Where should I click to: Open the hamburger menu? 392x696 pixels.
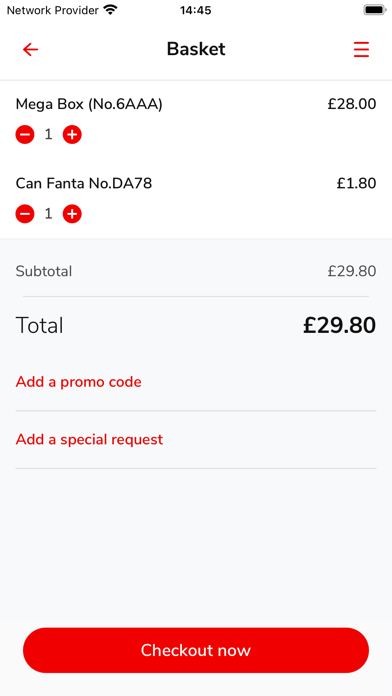[361, 49]
